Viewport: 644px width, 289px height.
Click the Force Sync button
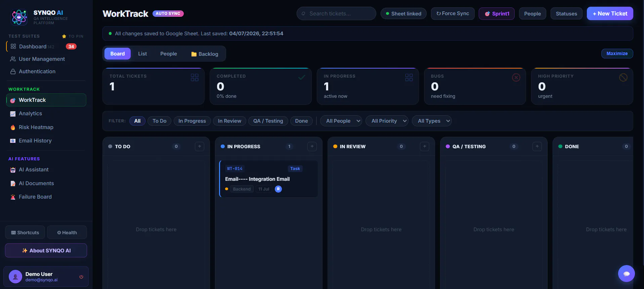(x=453, y=13)
